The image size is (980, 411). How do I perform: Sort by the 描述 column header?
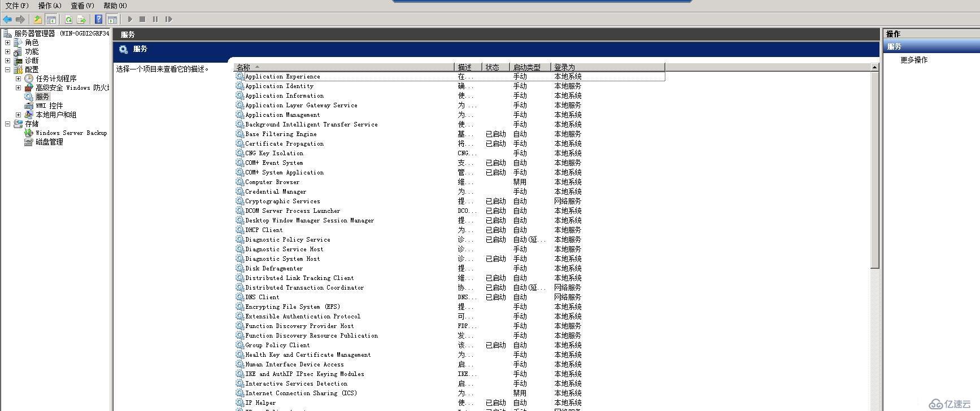(468, 67)
